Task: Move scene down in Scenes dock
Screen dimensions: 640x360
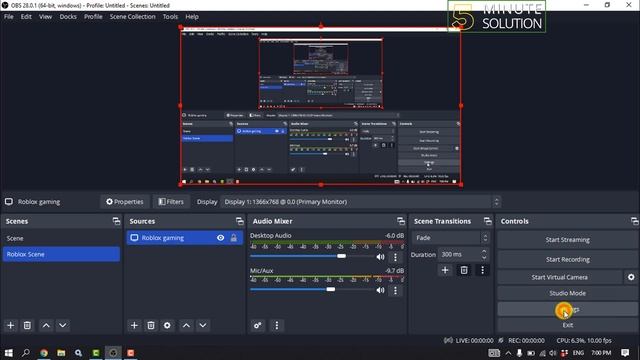Action: pos(62,325)
